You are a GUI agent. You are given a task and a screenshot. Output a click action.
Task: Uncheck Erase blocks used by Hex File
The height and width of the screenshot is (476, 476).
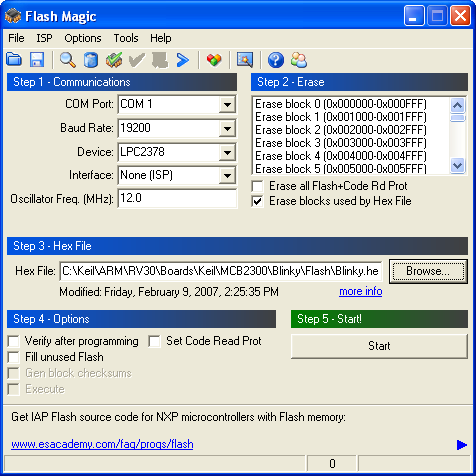pos(257,201)
